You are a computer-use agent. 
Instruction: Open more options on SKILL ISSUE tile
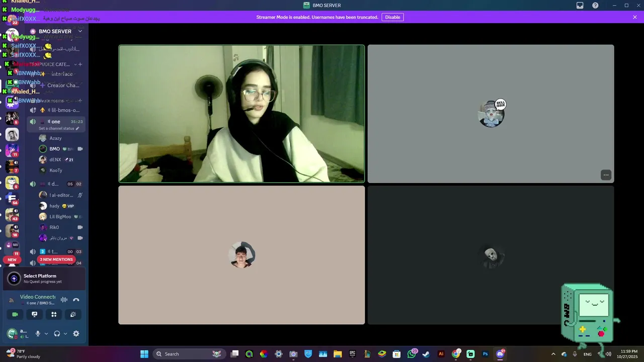pos(606,175)
